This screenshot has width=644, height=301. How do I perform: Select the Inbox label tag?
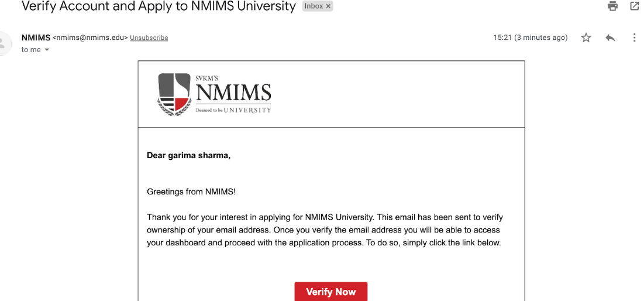[314, 6]
